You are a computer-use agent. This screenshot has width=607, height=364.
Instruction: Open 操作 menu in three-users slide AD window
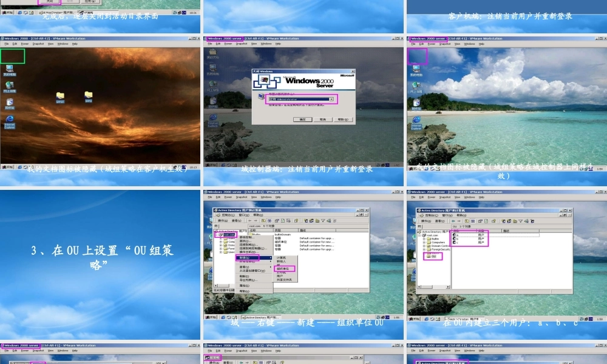tap(426, 221)
